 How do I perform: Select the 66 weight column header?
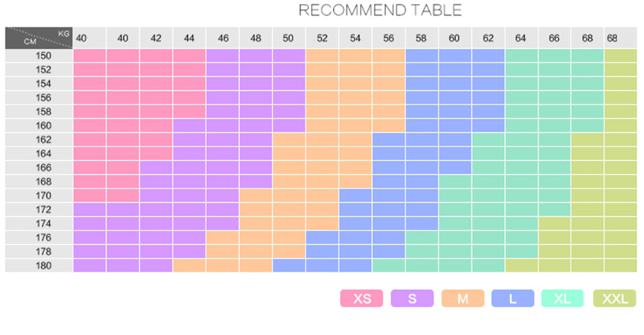pyautogui.click(x=554, y=38)
